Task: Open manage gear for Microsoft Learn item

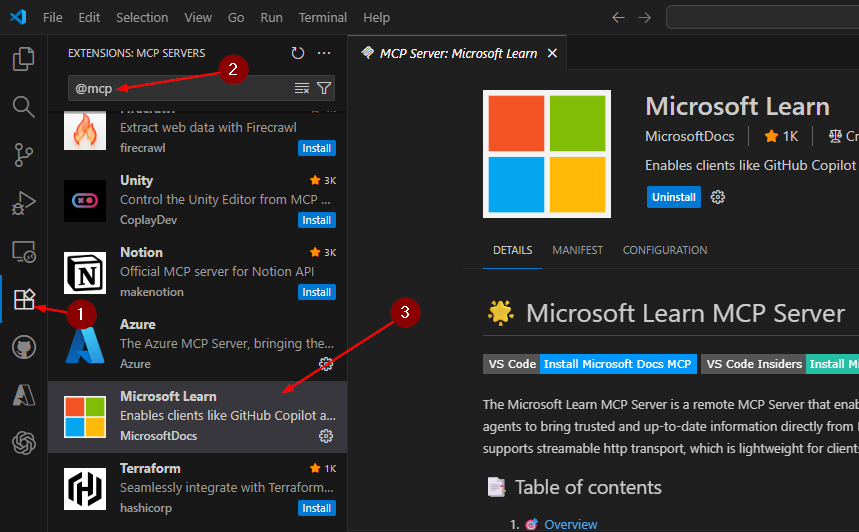Action: [x=325, y=436]
